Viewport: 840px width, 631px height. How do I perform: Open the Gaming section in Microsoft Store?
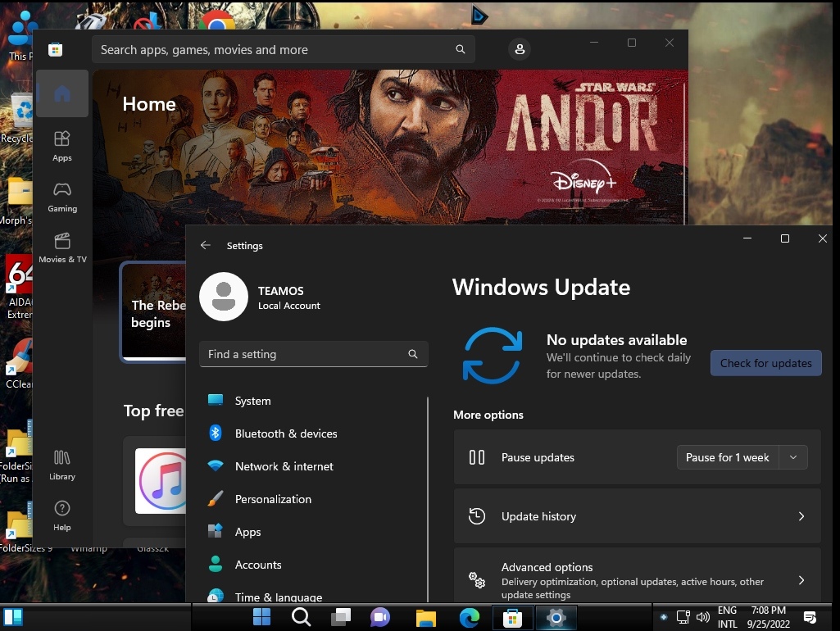pyautogui.click(x=62, y=196)
